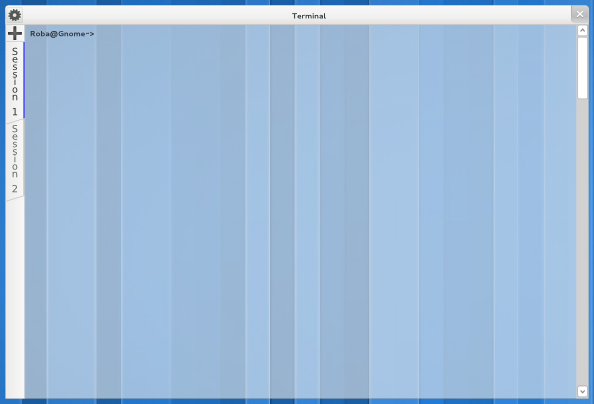
Task: Click empty tab strip below Session 2
Action: 15,299
